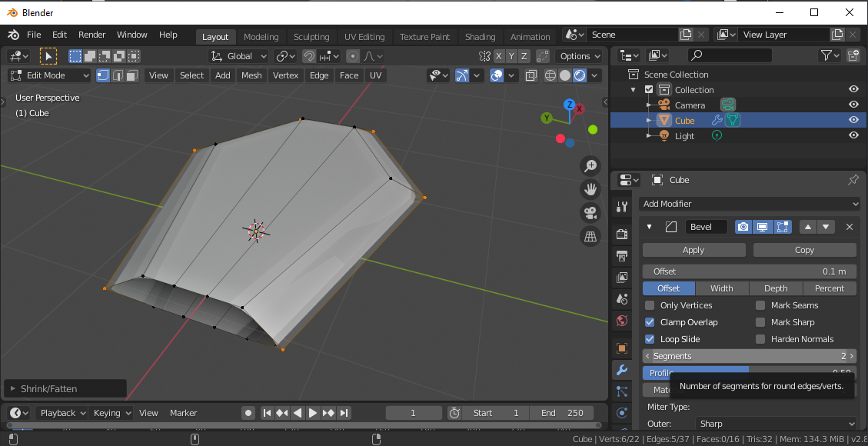Move the Bevel modifier down

[826, 227]
